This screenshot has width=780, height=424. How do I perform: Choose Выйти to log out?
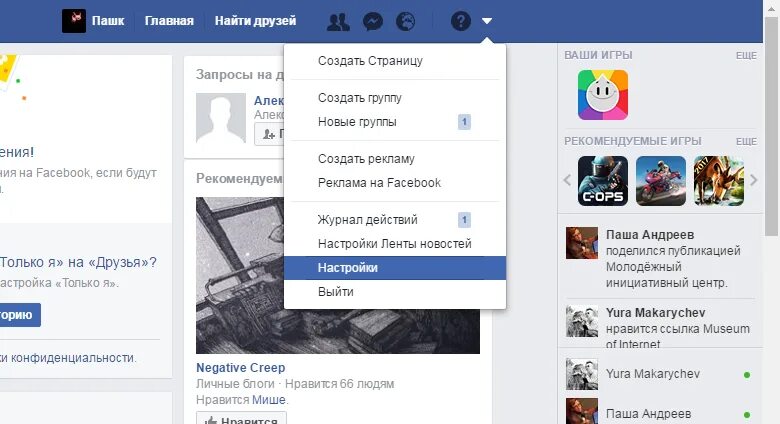pos(395,292)
